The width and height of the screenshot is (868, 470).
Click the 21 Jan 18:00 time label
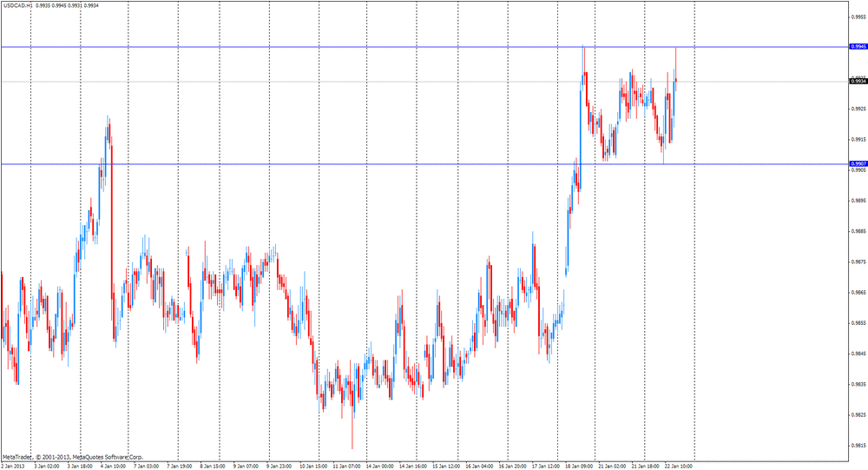[x=646, y=467]
